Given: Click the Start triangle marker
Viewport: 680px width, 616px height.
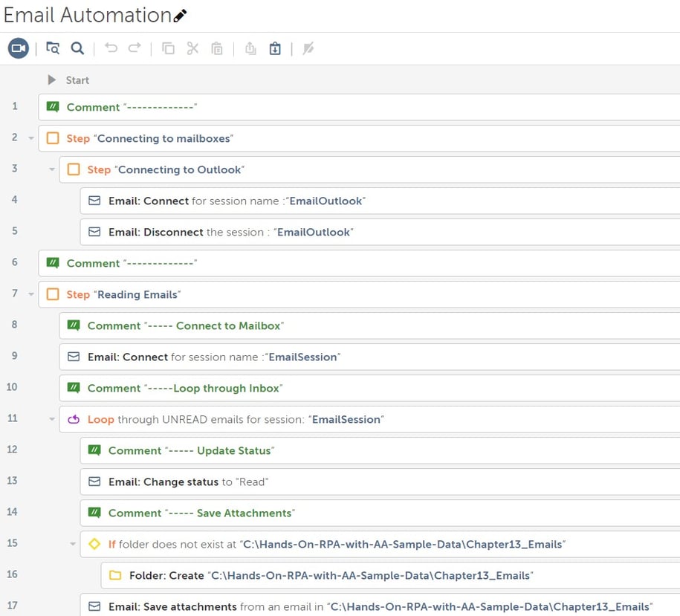Looking at the screenshot, I should pos(51,80).
